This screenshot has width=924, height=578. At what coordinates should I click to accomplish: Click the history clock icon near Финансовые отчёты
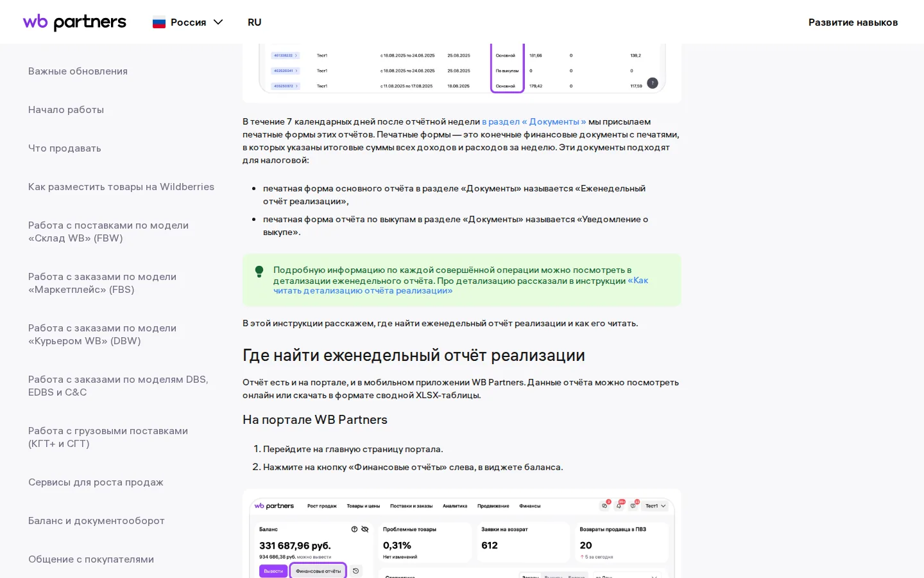pyautogui.click(x=356, y=570)
